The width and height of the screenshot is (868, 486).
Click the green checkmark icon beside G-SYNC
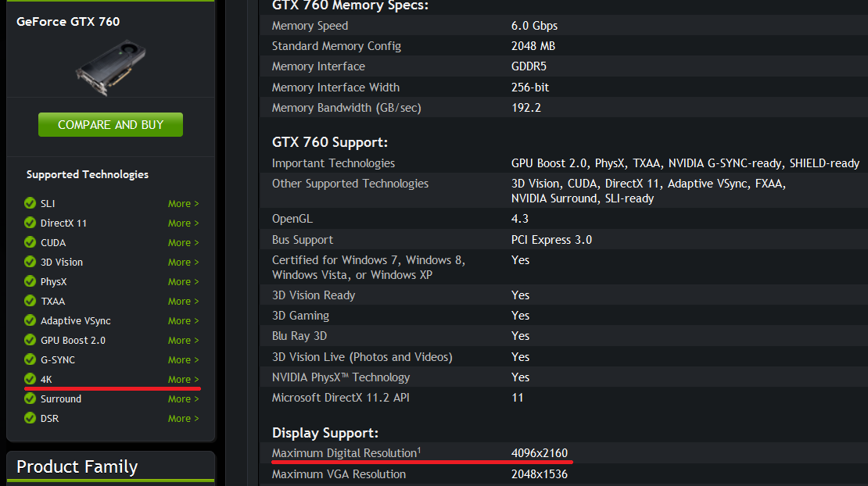click(x=30, y=359)
